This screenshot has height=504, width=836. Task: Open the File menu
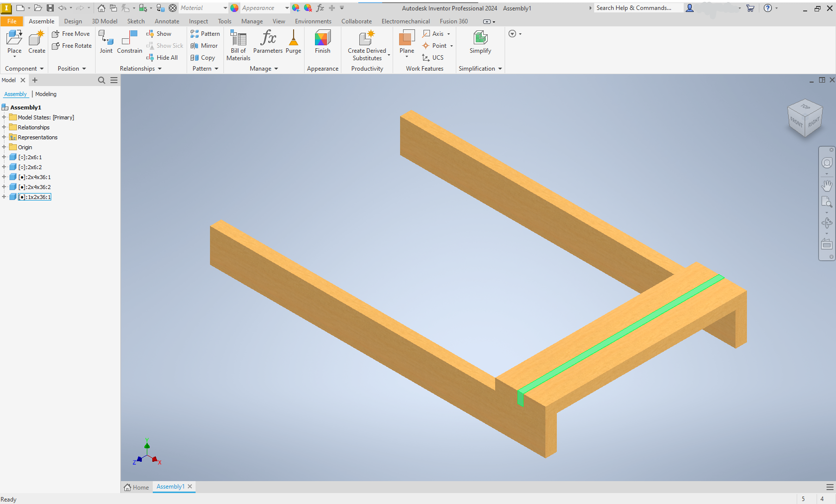(12, 21)
